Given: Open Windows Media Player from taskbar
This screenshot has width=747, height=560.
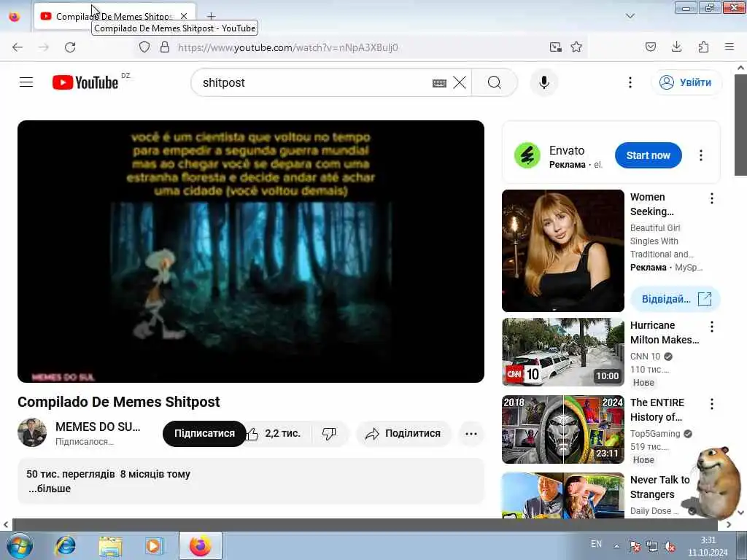Looking at the screenshot, I should click(x=154, y=545).
